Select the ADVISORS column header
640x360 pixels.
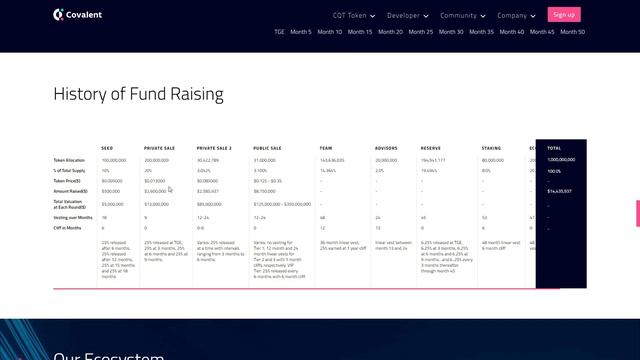[x=386, y=148]
